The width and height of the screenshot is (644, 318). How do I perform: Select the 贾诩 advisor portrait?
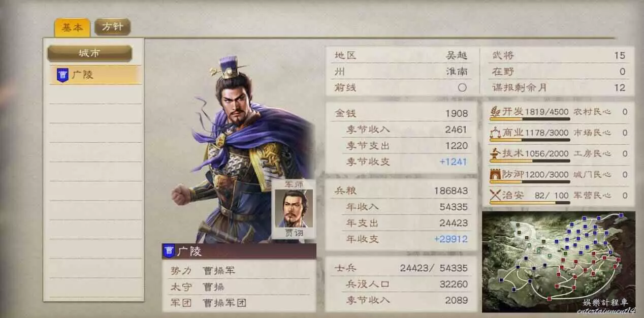[x=295, y=208]
